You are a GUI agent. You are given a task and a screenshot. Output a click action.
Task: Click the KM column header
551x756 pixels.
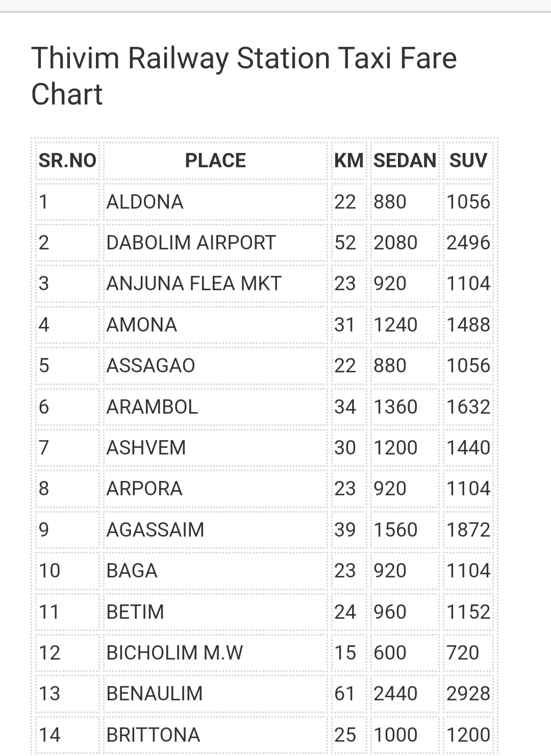click(349, 161)
